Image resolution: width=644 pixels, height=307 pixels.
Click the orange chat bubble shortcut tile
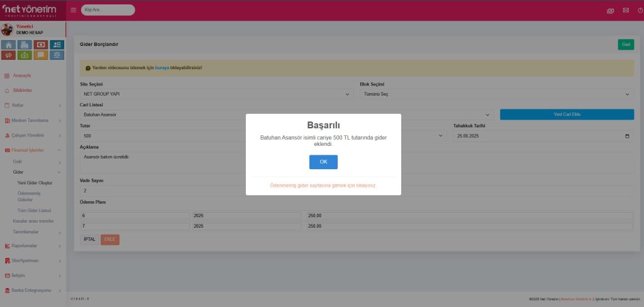click(41, 55)
